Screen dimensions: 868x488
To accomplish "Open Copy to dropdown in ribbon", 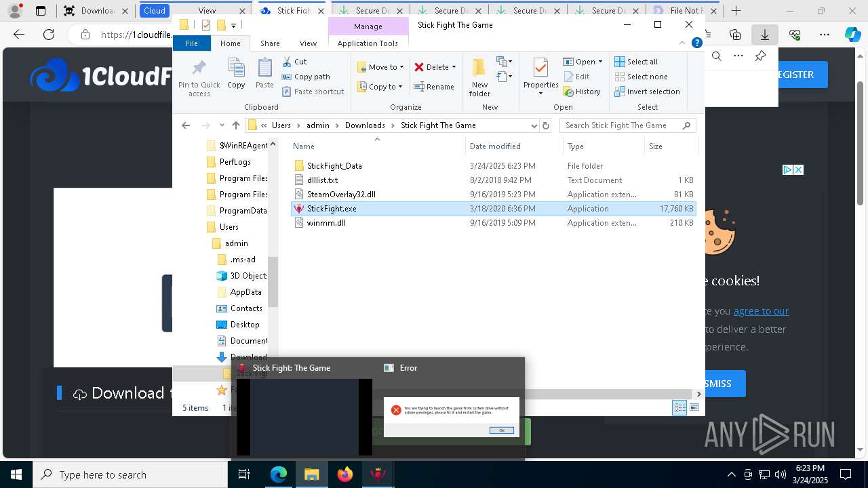I will click(380, 87).
